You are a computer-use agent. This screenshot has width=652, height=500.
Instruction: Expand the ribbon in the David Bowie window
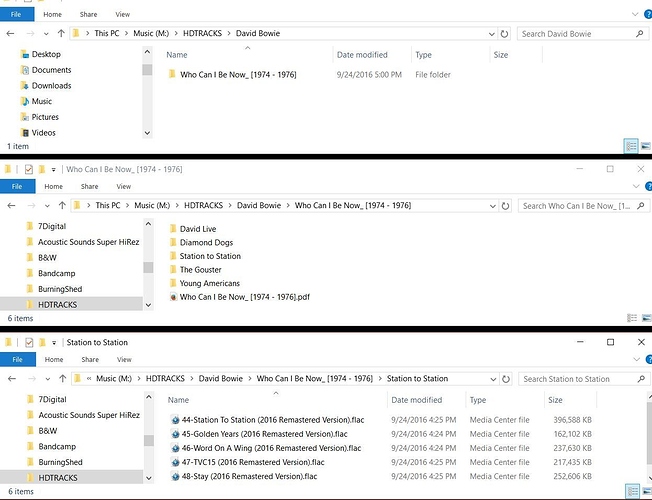pyautogui.click(x=635, y=14)
